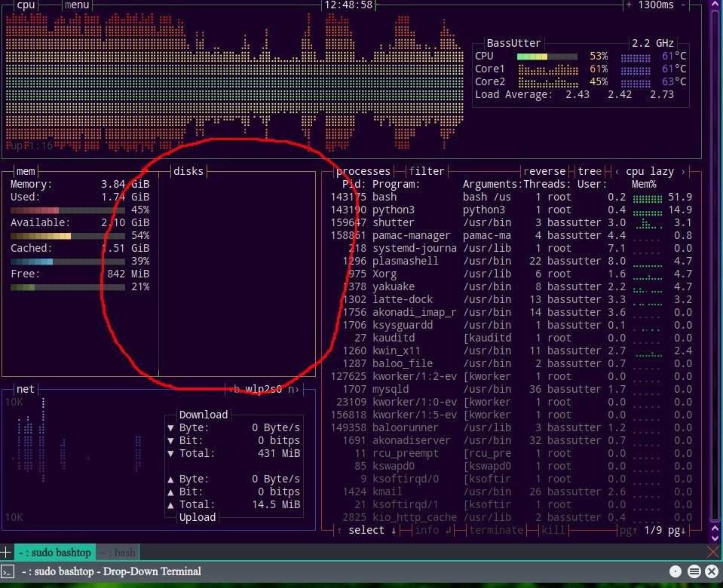The image size is (723, 588).
Task: Click the Load Average values line
Action: coord(574,94)
